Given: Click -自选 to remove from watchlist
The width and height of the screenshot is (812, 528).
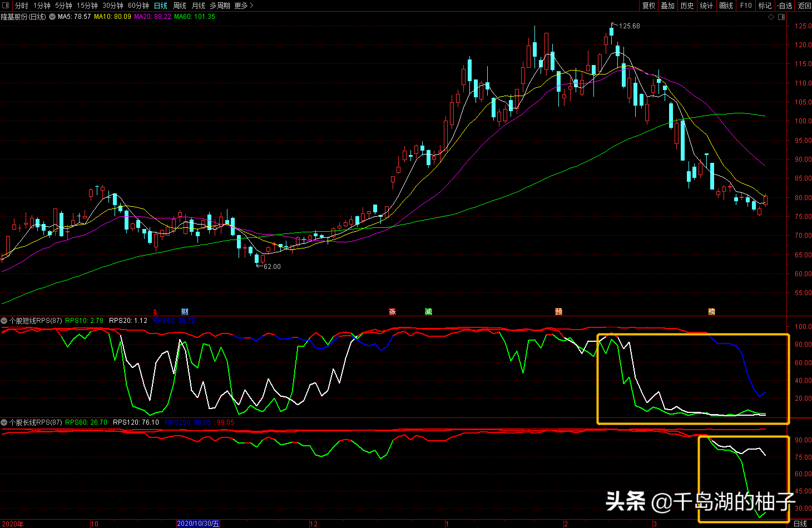Looking at the screenshot, I should coord(785,6).
